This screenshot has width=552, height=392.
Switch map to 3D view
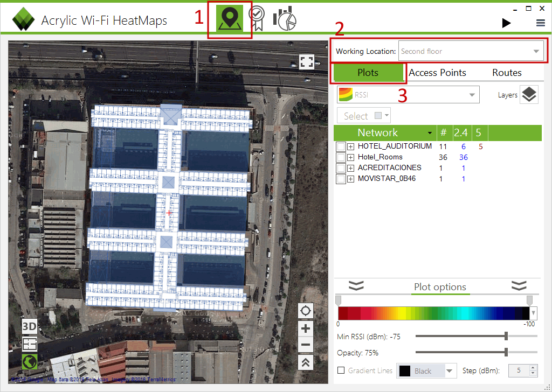point(29,327)
